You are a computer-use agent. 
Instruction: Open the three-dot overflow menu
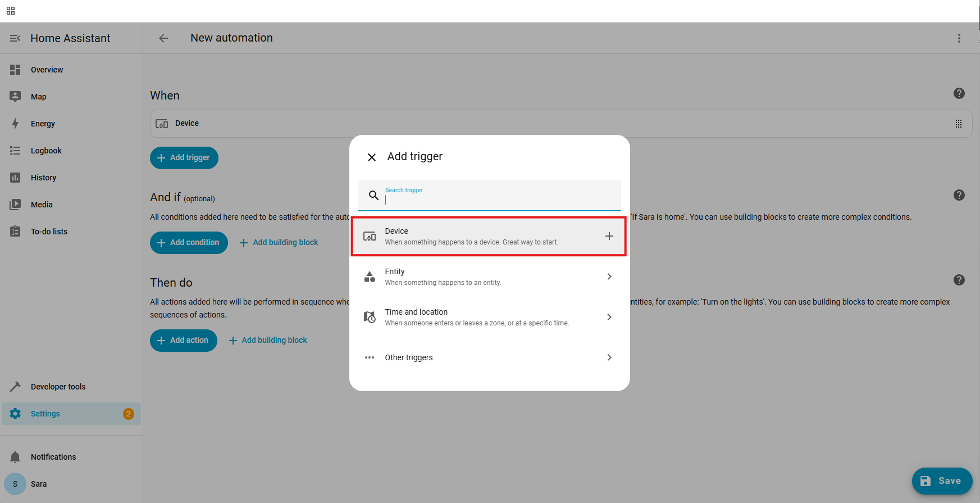click(x=959, y=38)
